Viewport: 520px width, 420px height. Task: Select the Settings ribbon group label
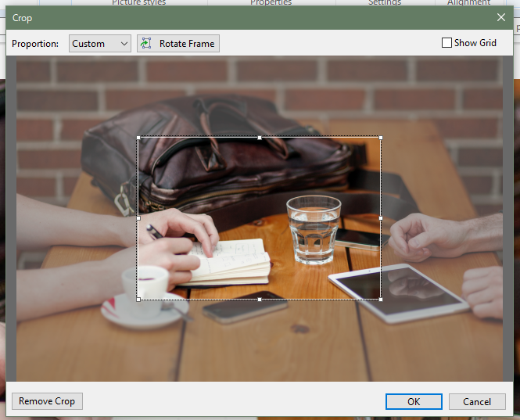click(x=385, y=3)
